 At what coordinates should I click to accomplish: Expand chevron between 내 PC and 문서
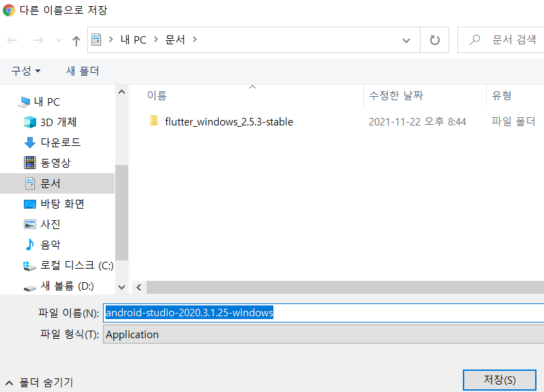156,40
